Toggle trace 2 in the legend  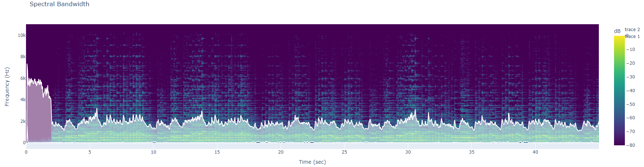pos(632,30)
